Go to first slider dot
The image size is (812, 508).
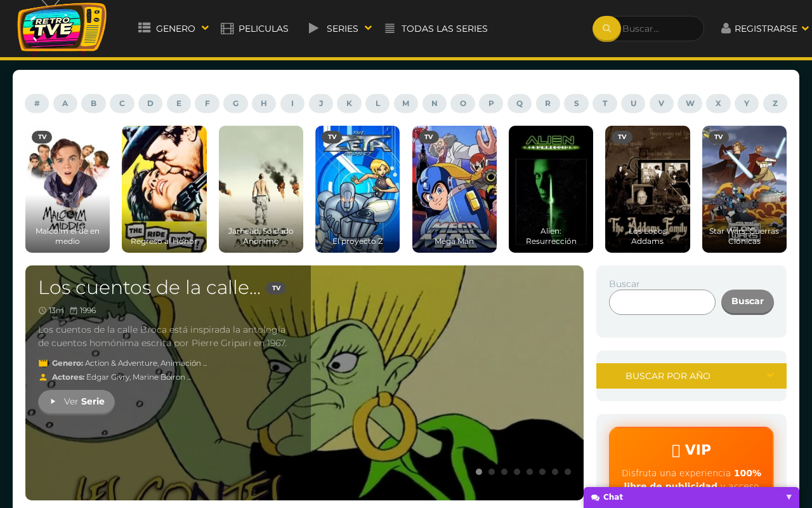coord(479,472)
